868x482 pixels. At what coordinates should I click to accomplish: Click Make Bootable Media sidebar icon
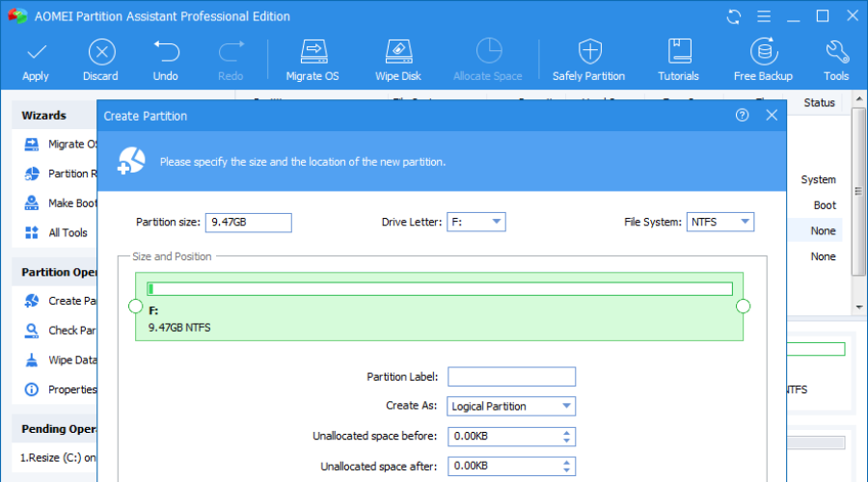pyautogui.click(x=32, y=203)
